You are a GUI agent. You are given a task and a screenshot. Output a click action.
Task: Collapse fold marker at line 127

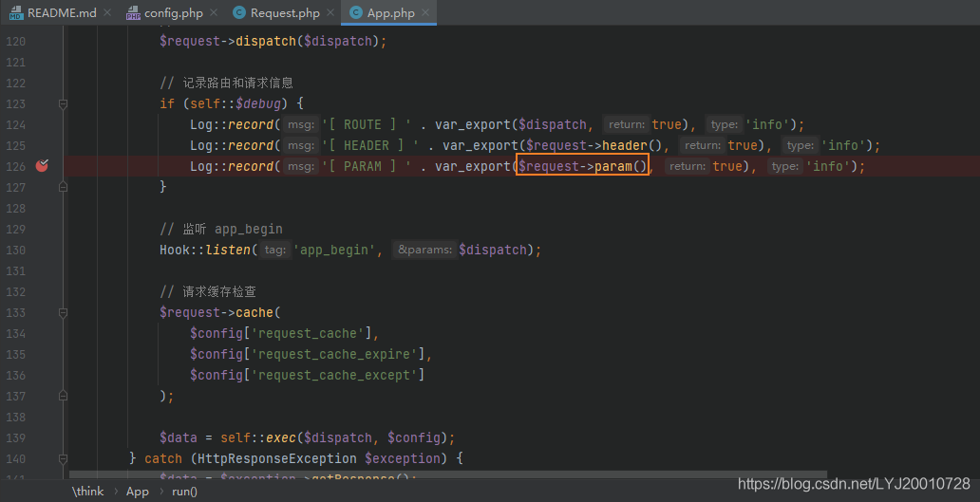63,186
